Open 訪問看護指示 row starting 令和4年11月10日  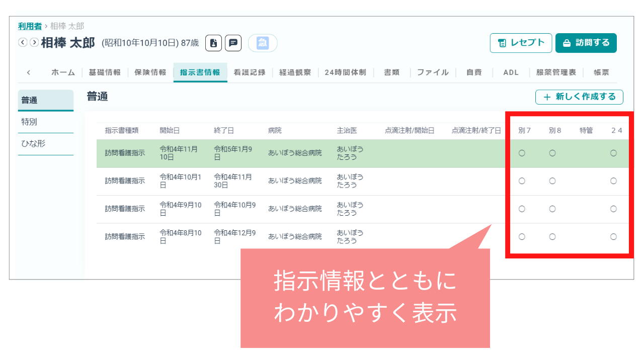click(362, 153)
